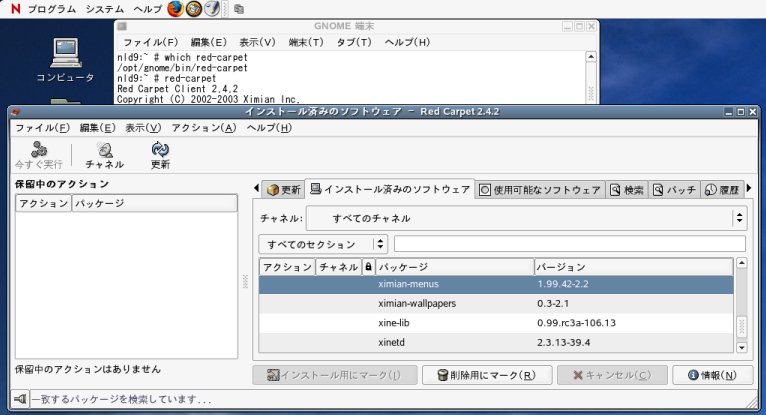This screenshot has height=415, width=766.
Task: Click 削除用にマーク(R) button
Action: 487,375
